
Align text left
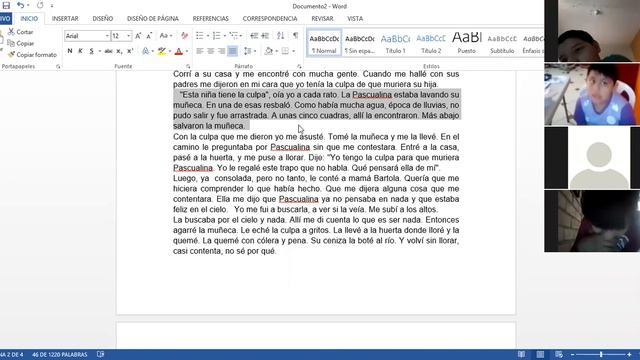(x=200, y=51)
